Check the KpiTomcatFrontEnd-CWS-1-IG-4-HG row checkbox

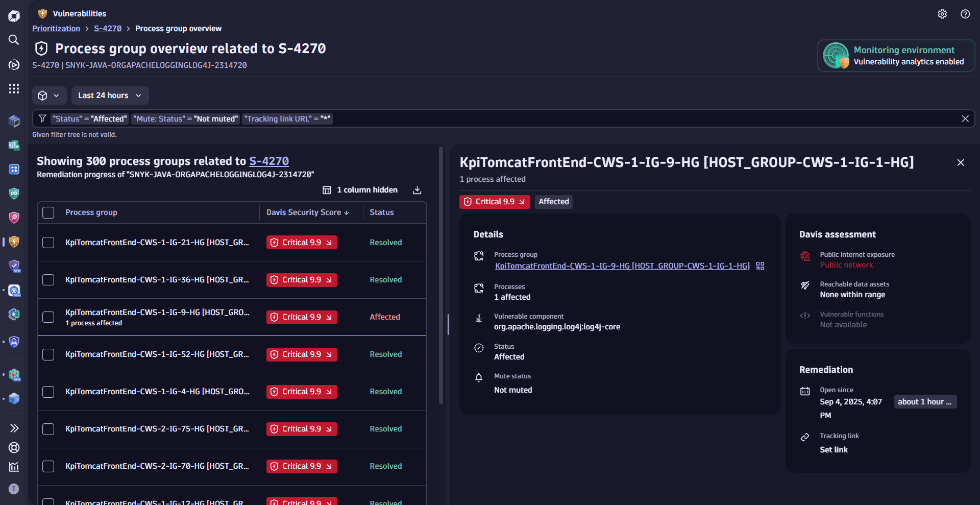click(x=48, y=392)
